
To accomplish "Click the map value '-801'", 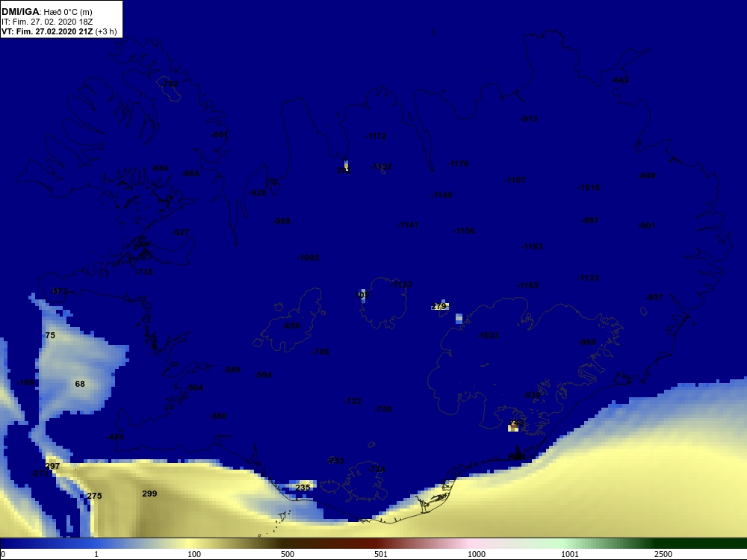I will point(220,134).
